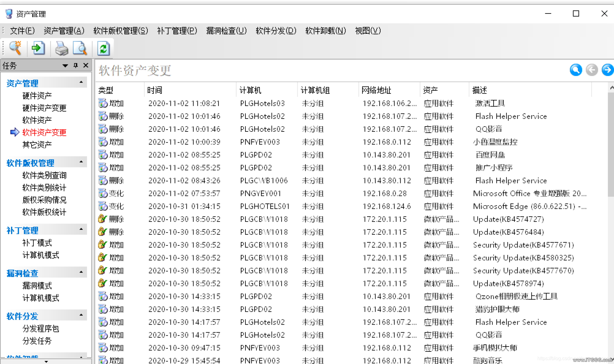
Task: Open print preview toolbar icon
Action: pyautogui.click(x=80, y=48)
